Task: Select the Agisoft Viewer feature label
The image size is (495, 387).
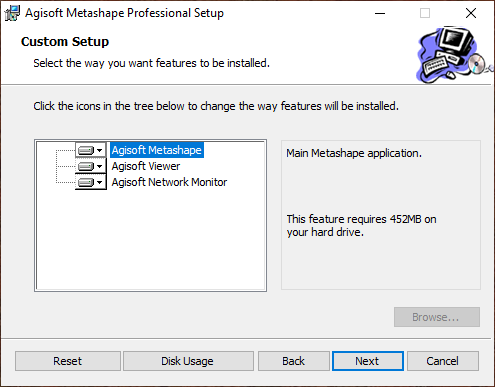Action: click(x=146, y=166)
